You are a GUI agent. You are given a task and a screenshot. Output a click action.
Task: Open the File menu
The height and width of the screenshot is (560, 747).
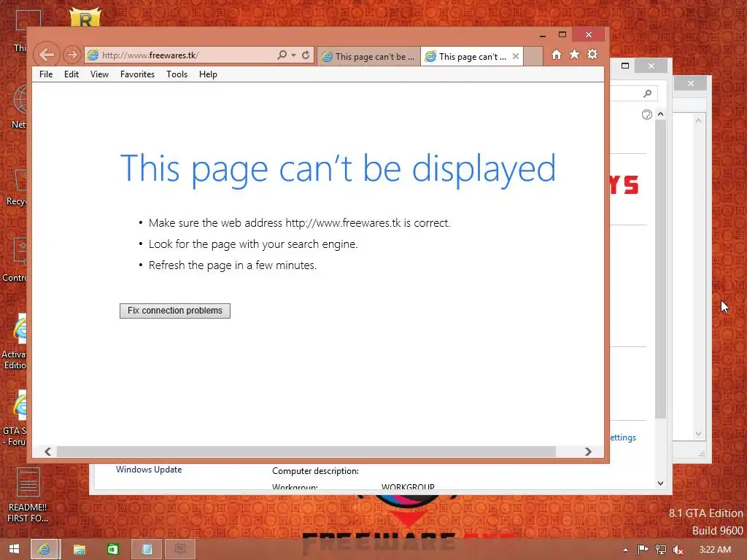[46, 74]
